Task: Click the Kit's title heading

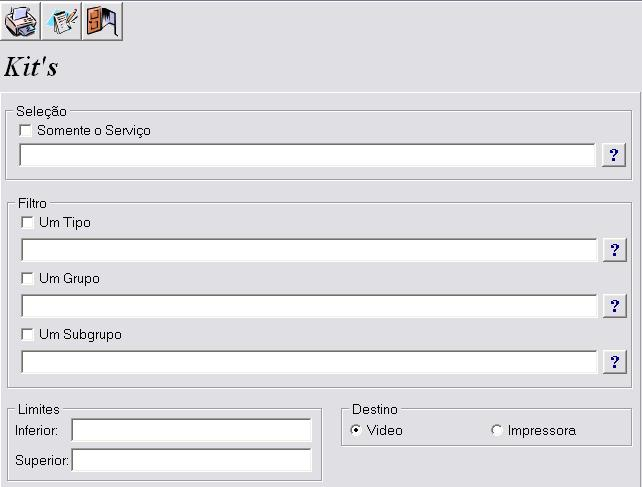Action: tap(31, 67)
